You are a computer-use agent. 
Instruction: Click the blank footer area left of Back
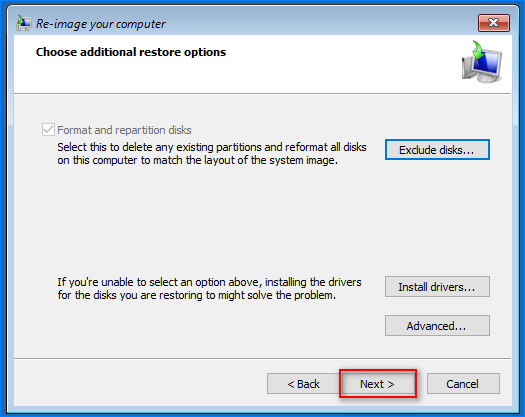pos(141,384)
